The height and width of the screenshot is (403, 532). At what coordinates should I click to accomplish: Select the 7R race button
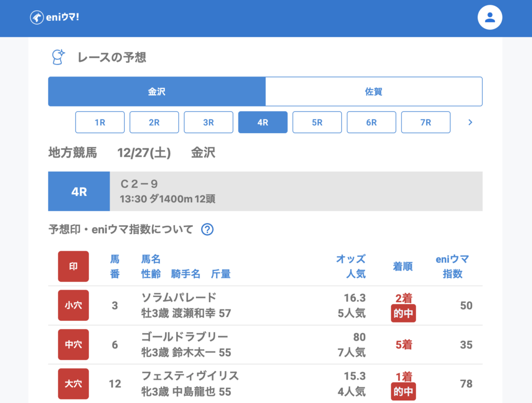click(x=425, y=122)
